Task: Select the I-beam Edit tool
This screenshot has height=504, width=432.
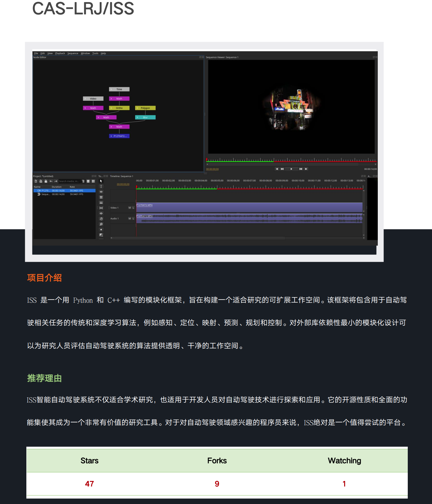Action: (x=101, y=186)
